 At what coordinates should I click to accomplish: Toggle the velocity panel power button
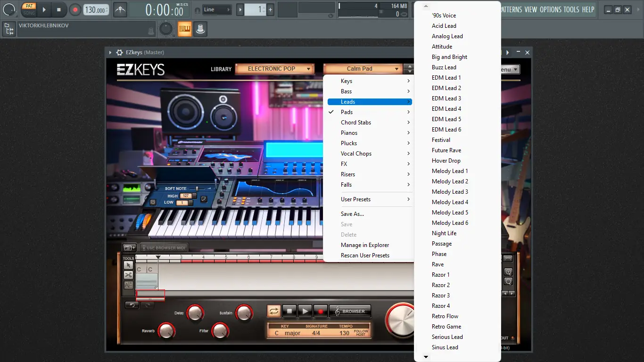point(153,202)
